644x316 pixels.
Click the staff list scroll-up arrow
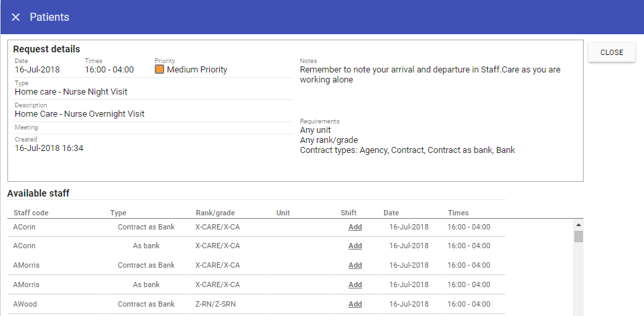[578, 224]
